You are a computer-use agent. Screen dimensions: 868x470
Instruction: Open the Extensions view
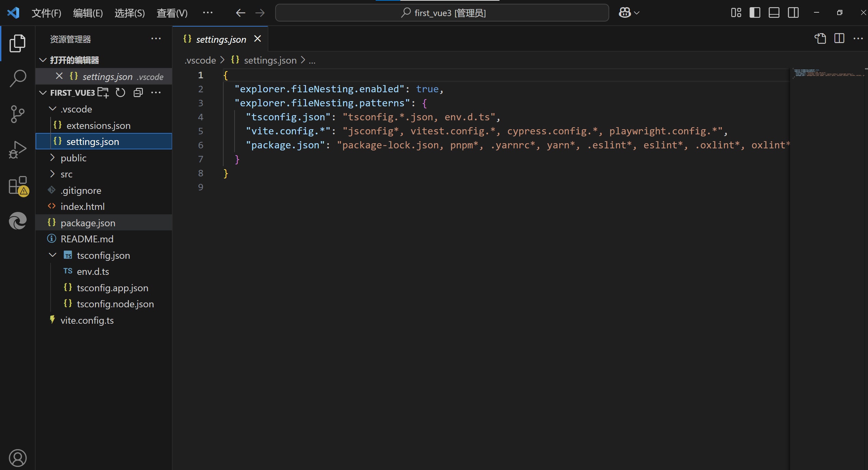click(x=17, y=186)
